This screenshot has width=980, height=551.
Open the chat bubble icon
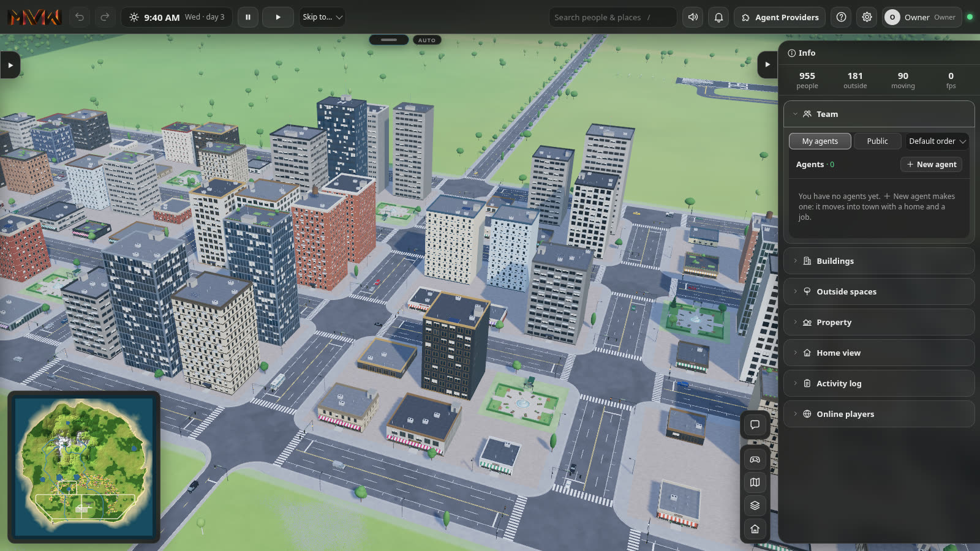pyautogui.click(x=755, y=425)
